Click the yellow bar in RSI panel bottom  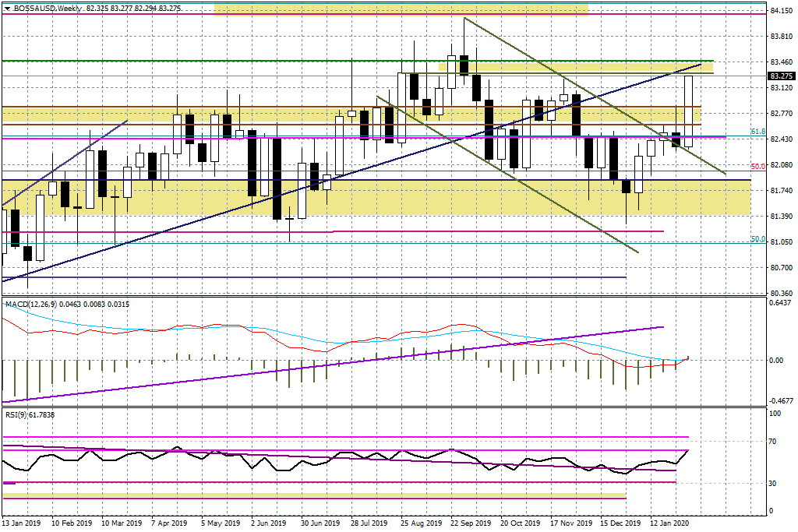312,495
